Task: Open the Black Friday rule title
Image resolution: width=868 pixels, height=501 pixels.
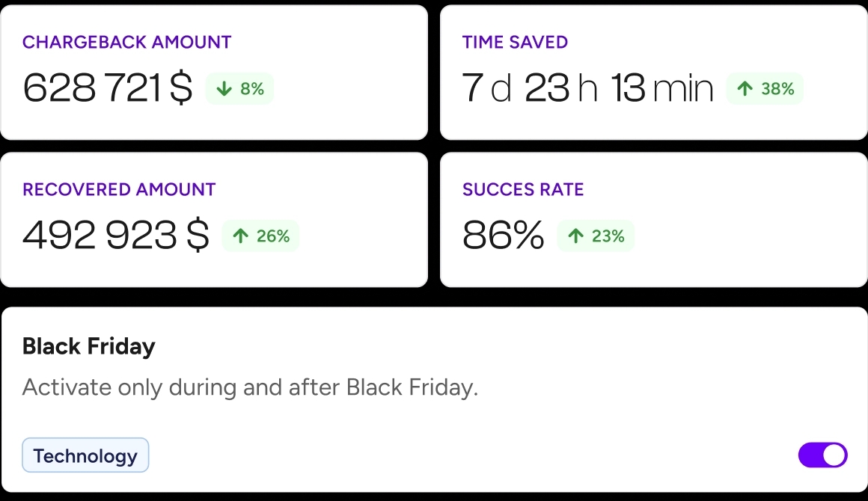Action: (x=89, y=346)
